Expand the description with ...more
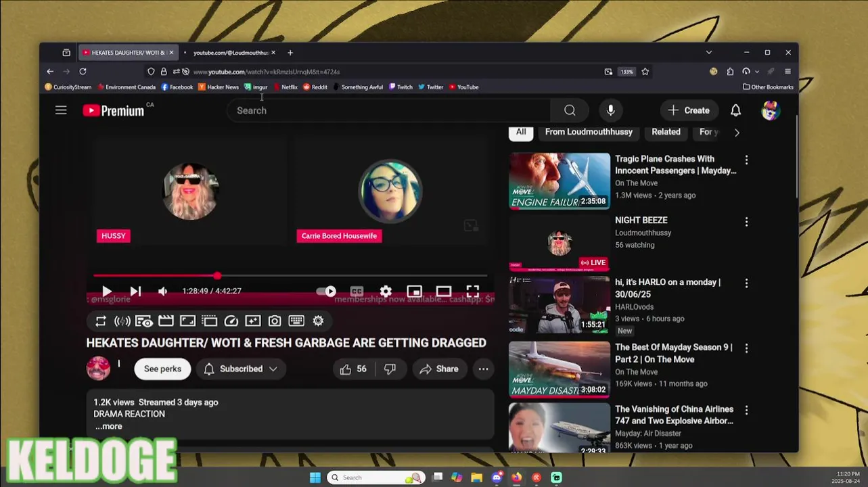 tap(109, 426)
